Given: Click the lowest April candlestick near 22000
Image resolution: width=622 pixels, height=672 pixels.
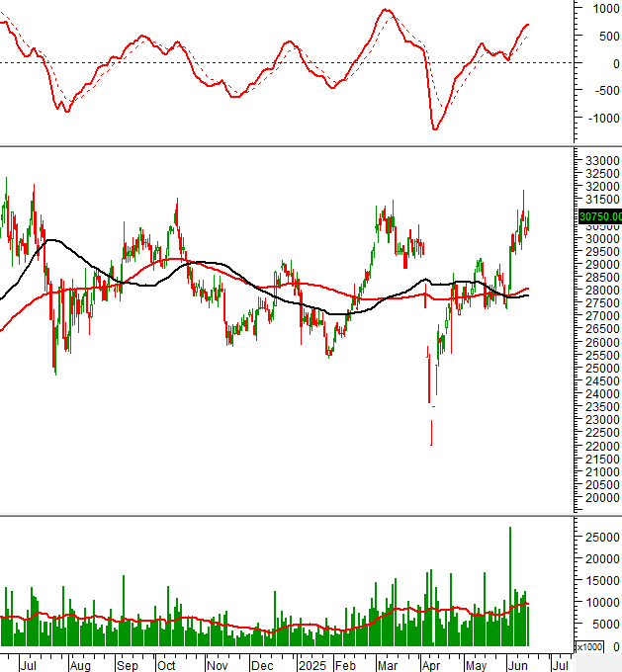Looking at the screenshot, I should coord(431,433).
